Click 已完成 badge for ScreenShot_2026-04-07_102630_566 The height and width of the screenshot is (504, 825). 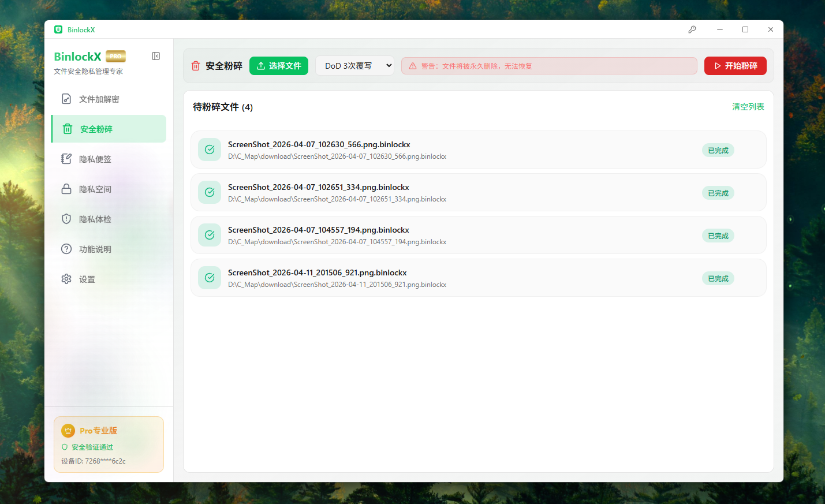point(718,150)
